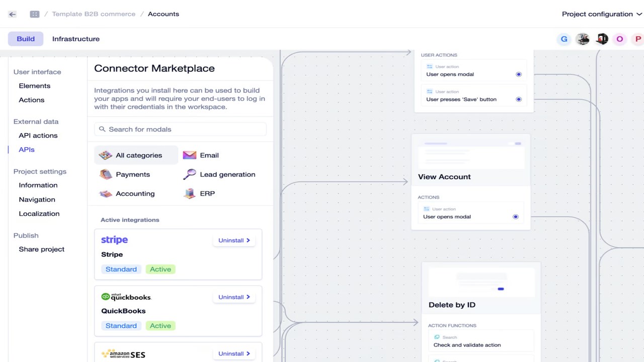The image size is (644, 362).
Task: Click the Email envelope icon
Action: [189, 155]
